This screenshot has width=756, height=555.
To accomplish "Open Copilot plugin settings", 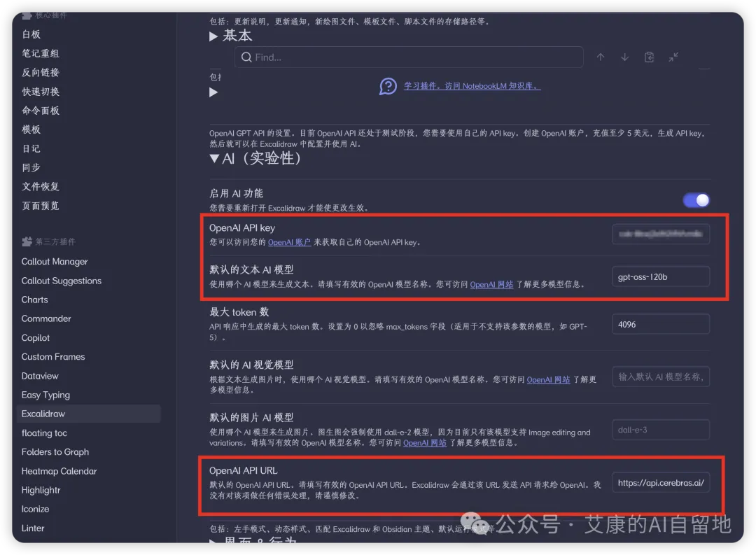I will [x=36, y=337].
